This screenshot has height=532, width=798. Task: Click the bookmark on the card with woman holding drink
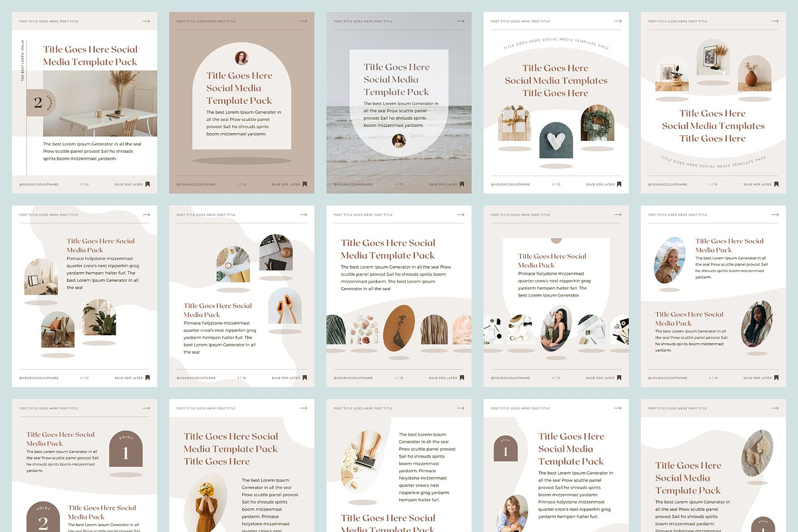click(x=619, y=378)
